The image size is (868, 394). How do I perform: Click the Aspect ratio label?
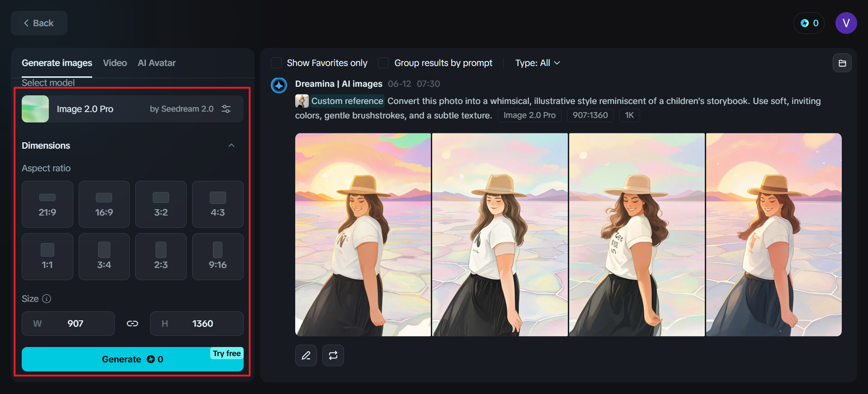(x=46, y=168)
